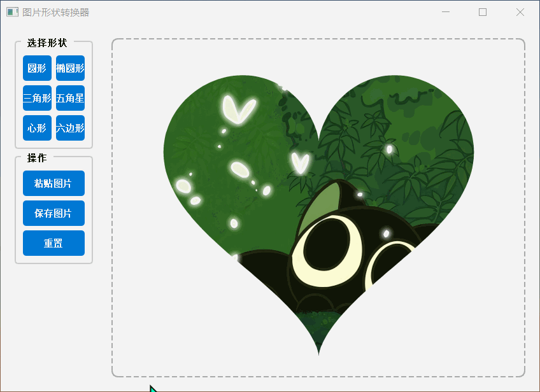Select the 圆形 (circle) shape button
Screen dimensions: 540x392
(37, 68)
